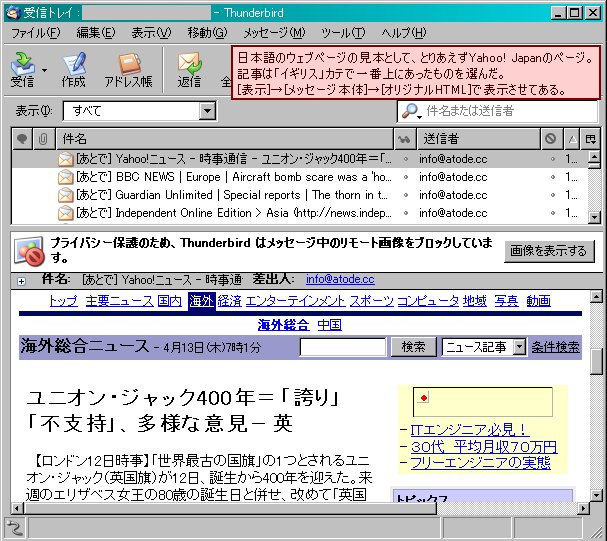Toggle junk status dot on Guardian Unlimited row
Image resolution: width=607 pixels, height=541 pixels.
pyautogui.click(x=553, y=195)
